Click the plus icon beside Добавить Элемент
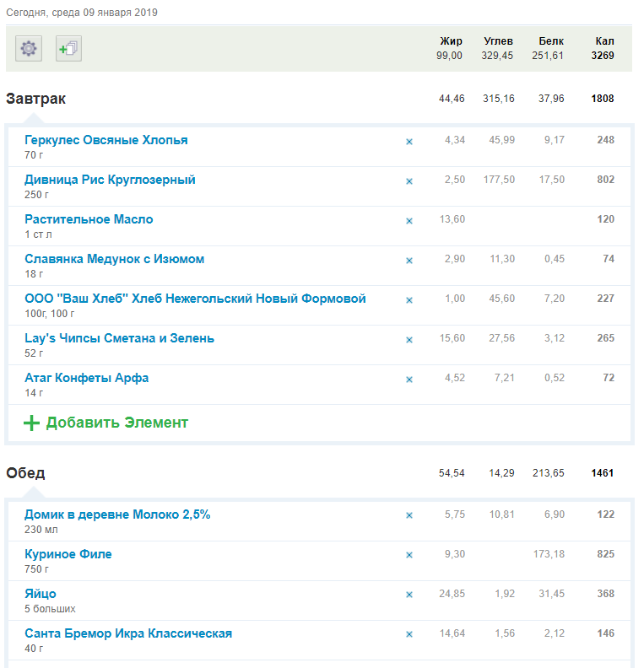Viewport: 644px width, 668px height. tap(31, 423)
